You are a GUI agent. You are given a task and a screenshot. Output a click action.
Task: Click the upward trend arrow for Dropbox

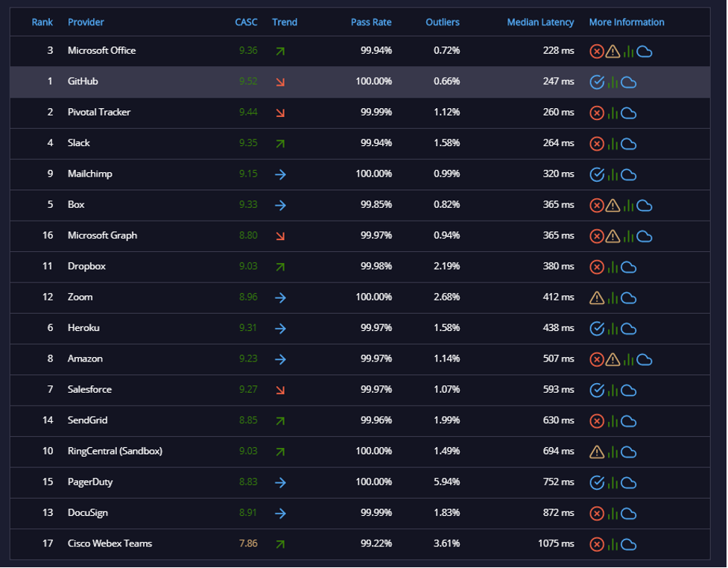click(x=280, y=267)
